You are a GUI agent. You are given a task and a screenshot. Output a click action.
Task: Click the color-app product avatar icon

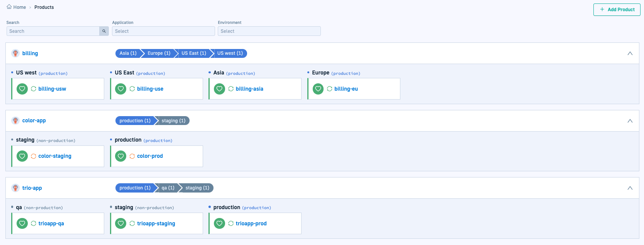(x=15, y=121)
